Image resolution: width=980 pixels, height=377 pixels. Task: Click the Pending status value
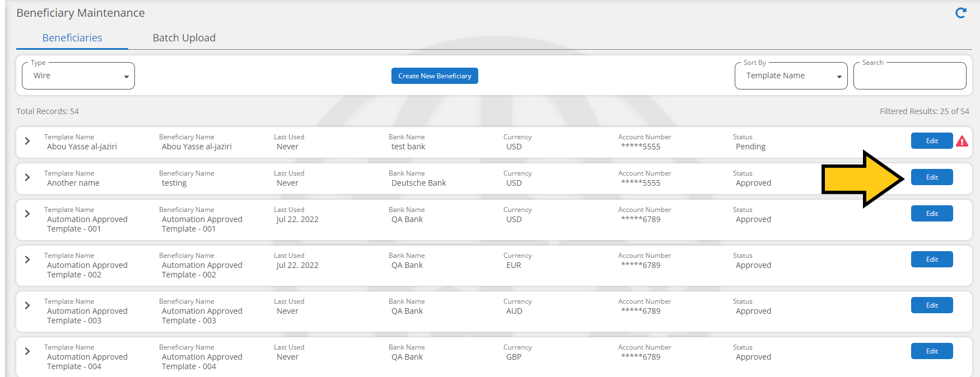click(750, 147)
